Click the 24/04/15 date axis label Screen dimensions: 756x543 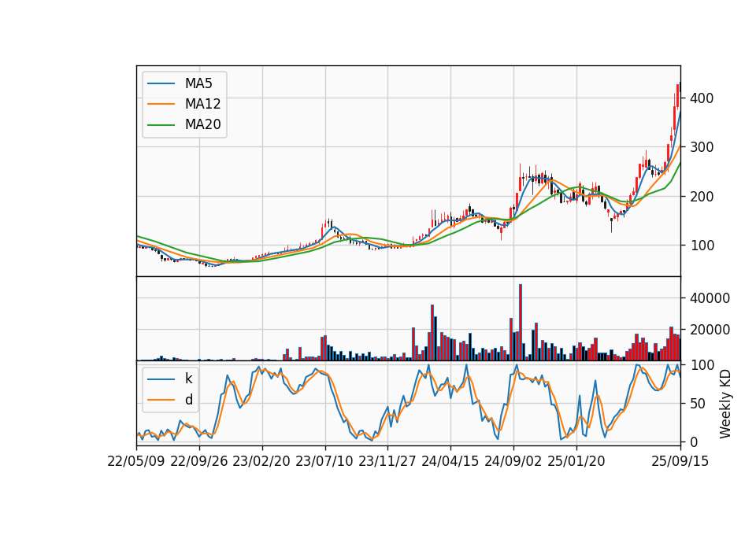[450, 461]
